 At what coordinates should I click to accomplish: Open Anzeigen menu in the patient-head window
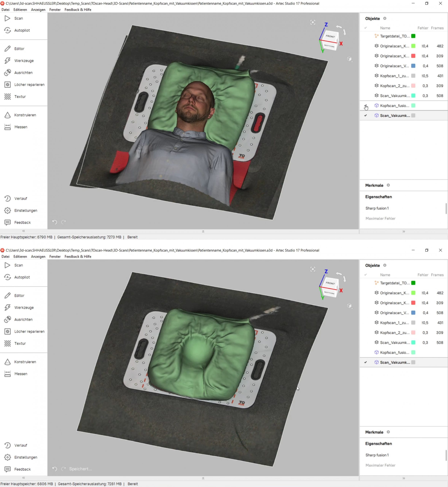[38, 10]
